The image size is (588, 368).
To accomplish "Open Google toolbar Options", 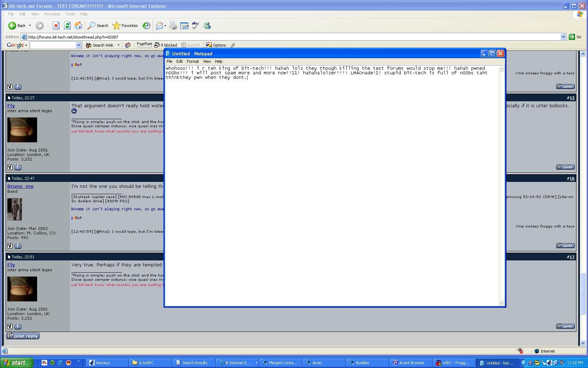I will coord(216,45).
